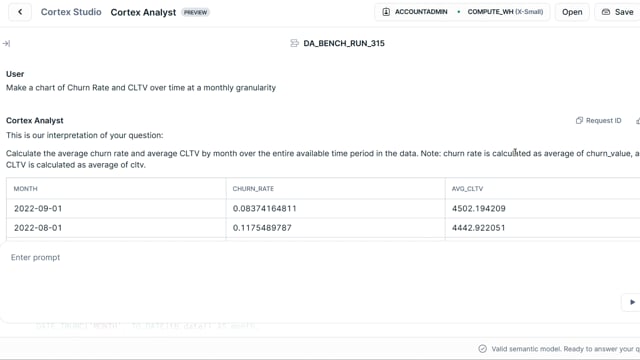Click the CHURN_RATE column header
Image resolution: width=640 pixels, height=360 pixels.
(253, 189)
